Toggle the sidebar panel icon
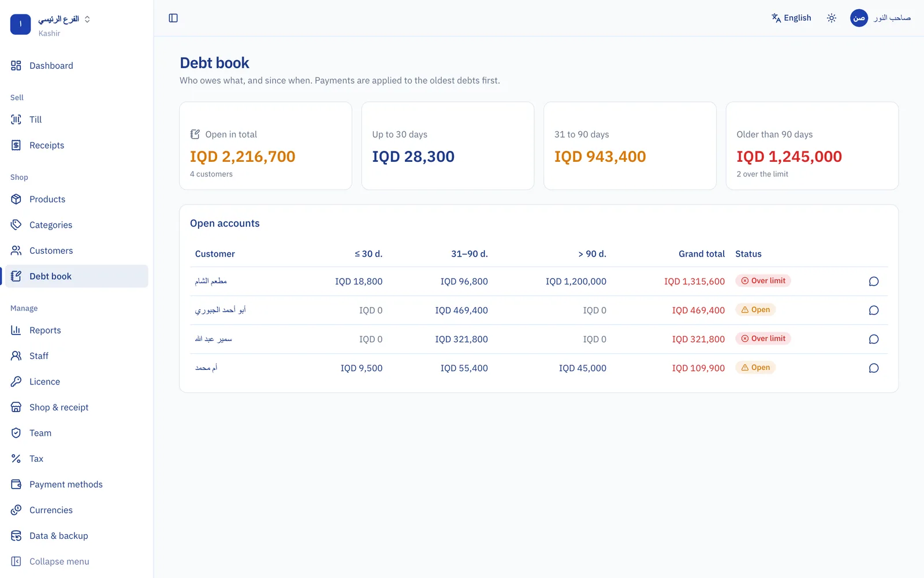 173,18
